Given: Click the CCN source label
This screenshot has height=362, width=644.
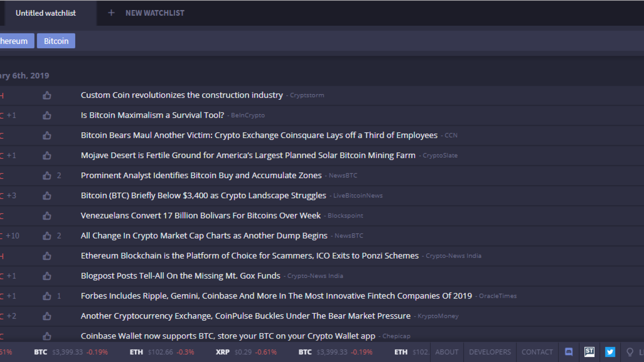Looking at the screenshot, I should 451,136.
